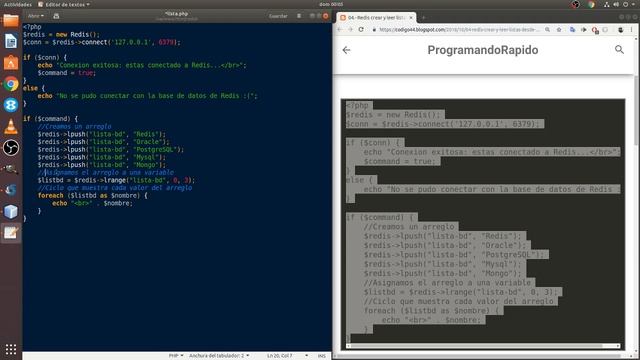640x360 pixels.
Task: Open the Files manager from the dock
Action: [x=11, y=20]
